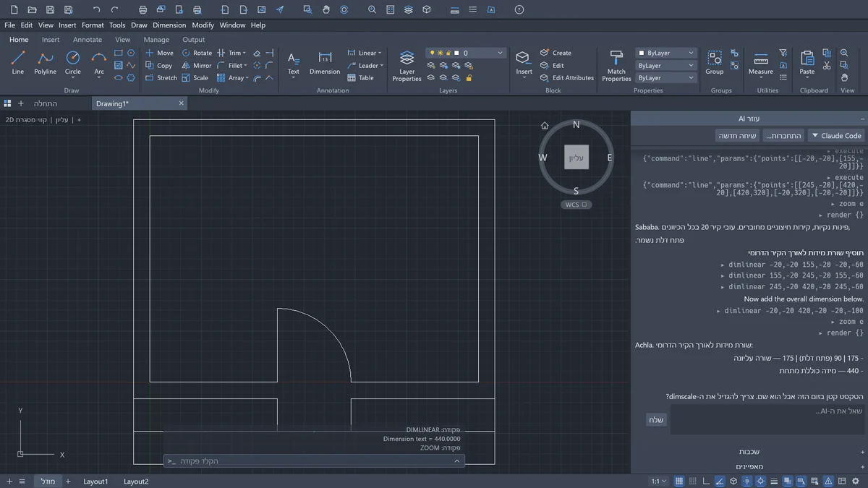Toggle ortho mode in status bar

[707, 481]
